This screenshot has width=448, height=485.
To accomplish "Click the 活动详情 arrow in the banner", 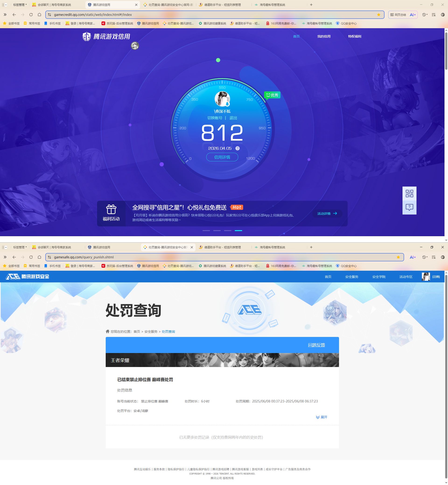I will click(335, 213).
